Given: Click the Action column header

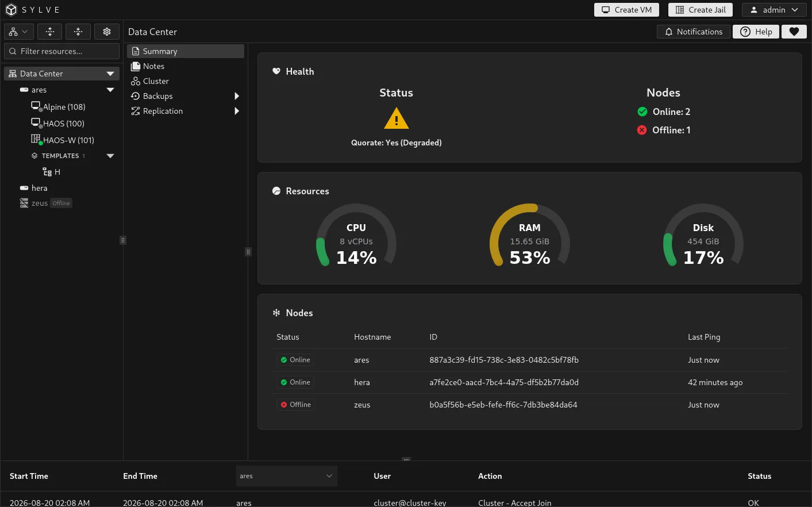Looking at the screenshot, I should [x=490, y=476].
